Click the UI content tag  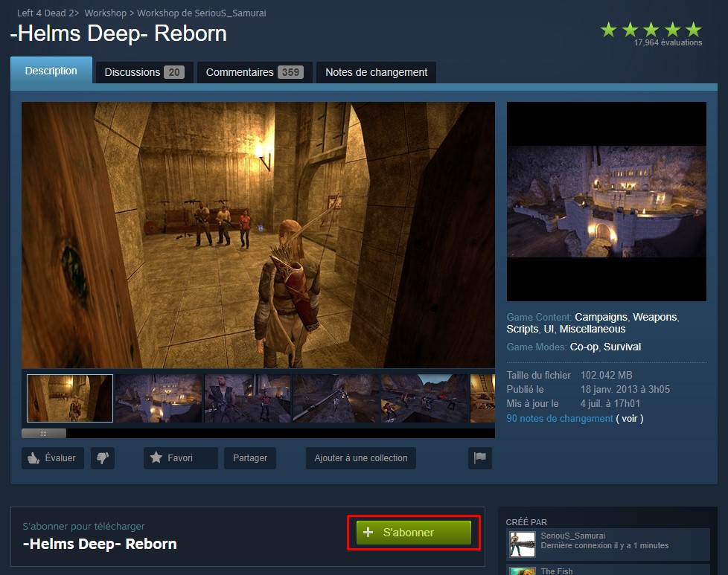[x=549, y=329]
